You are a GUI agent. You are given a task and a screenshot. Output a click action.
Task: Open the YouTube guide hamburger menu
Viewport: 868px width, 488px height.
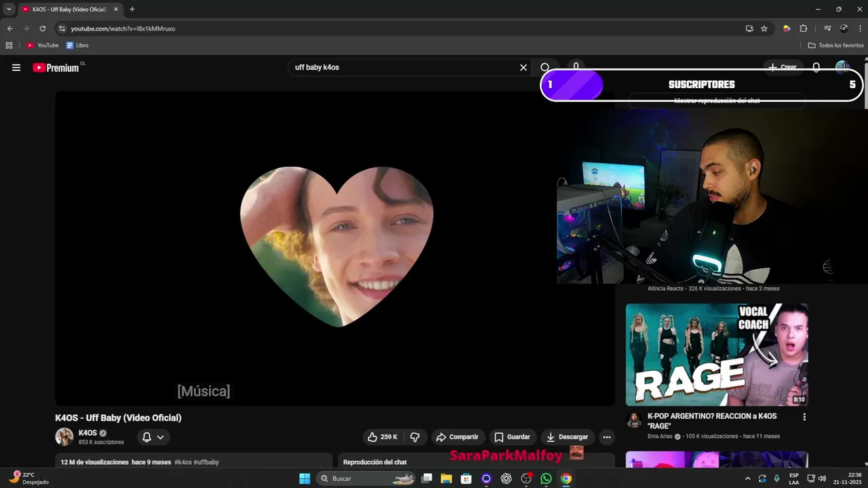pos(16,68)
